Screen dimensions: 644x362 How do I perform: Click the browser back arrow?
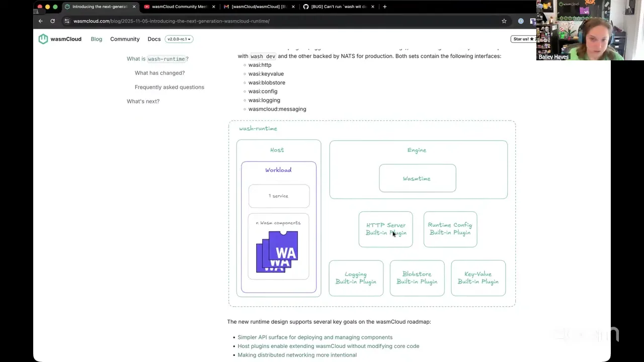click(41, 21)
